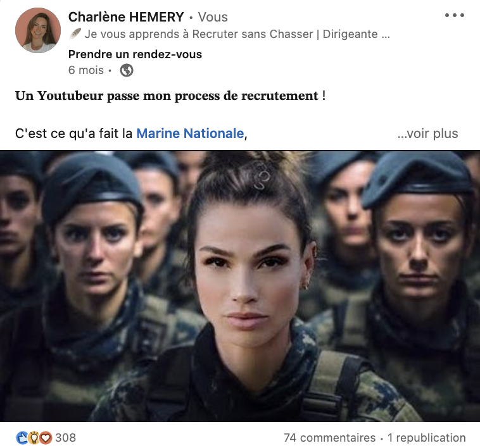Click the 'Prendre un rendez-vous' link
This screenshot has height=448, width=480.
[135, 54]
